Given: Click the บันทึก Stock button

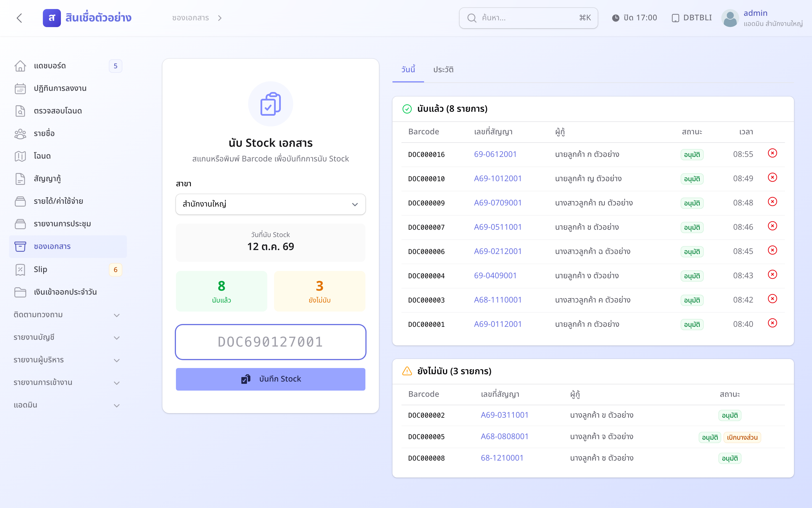Looking at the screenshot, I should (270, 379).
